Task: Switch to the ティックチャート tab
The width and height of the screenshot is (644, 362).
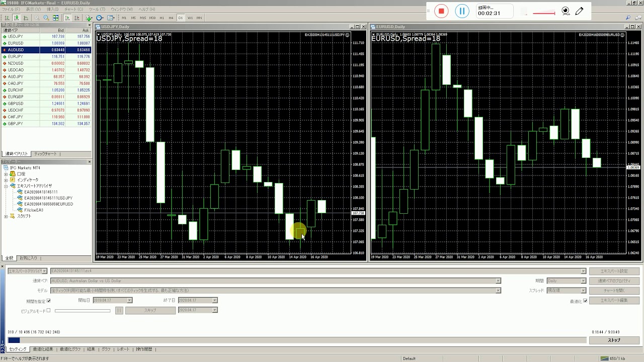Action: click(45, 154)
